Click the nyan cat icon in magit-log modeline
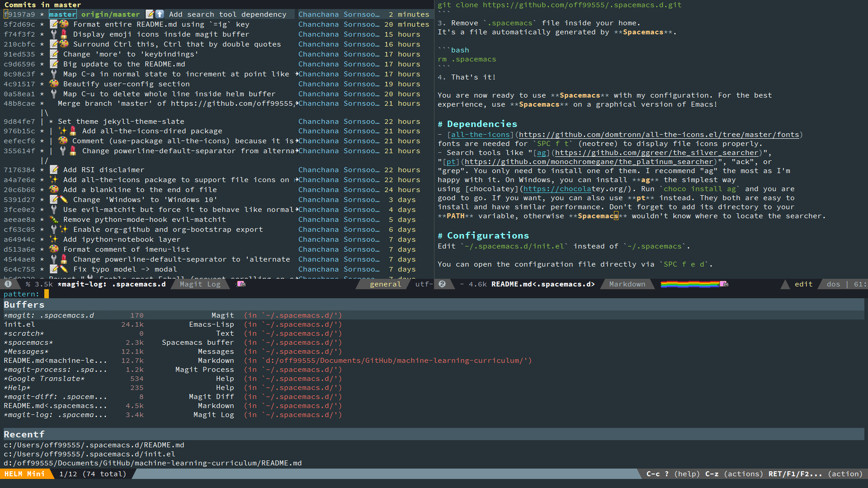Viewport: 868px width, 488px height. [x=241, y=284]
